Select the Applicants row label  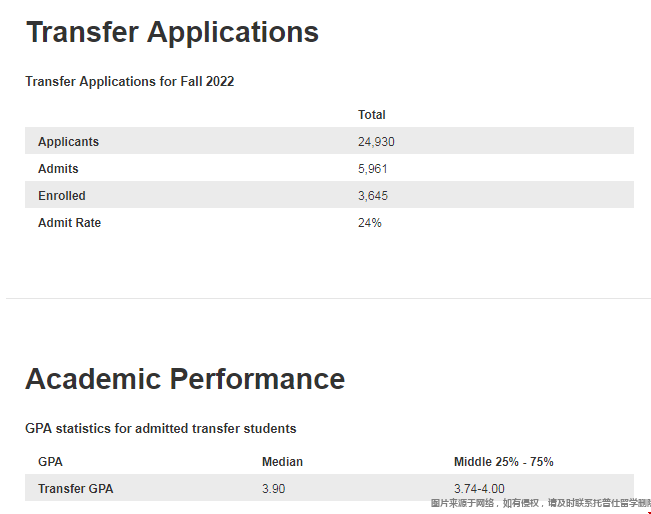click(x=68, y=142)
